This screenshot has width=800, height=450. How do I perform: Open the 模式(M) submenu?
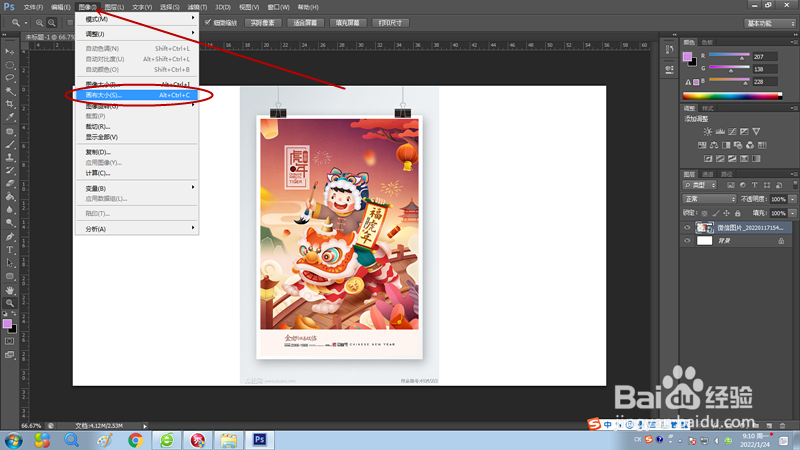(x=137, y=19)
